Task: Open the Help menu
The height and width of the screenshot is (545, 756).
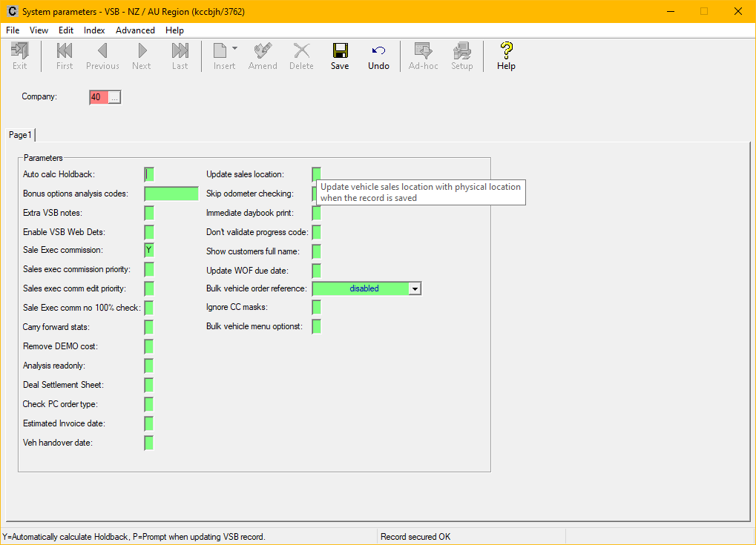Action: 174,30
